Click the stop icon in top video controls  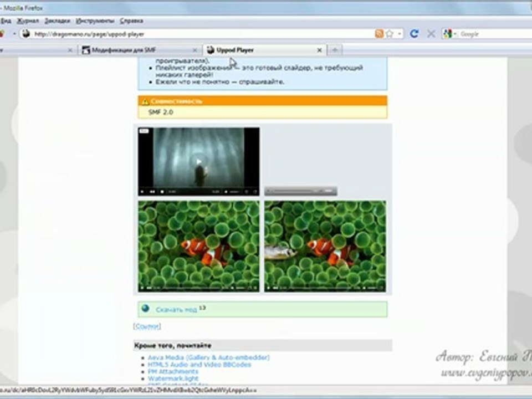(x=162, y=192)
